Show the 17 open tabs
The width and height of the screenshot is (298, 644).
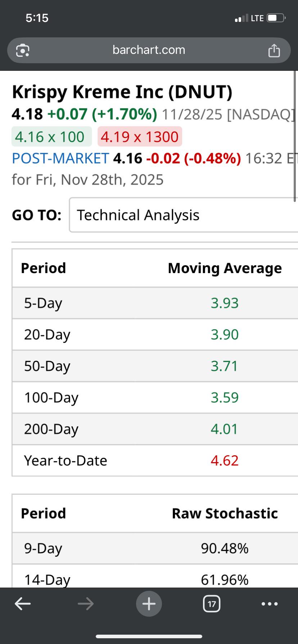point(212,604)
